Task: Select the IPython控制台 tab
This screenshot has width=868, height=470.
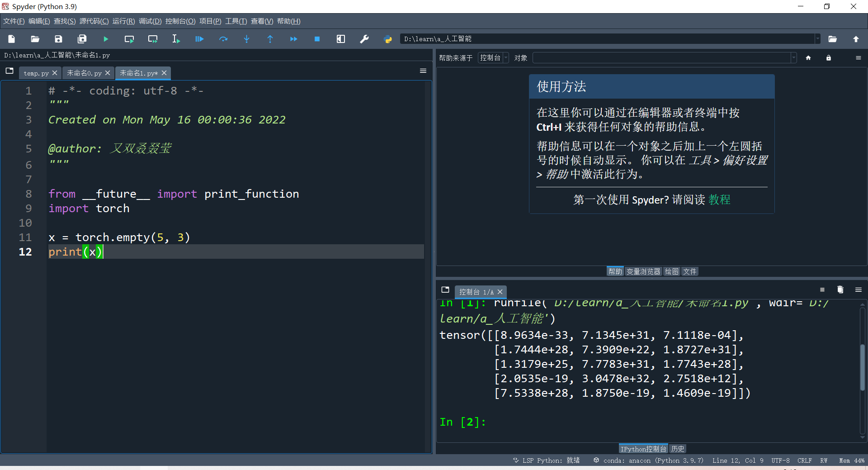Action: coord(643,449)
